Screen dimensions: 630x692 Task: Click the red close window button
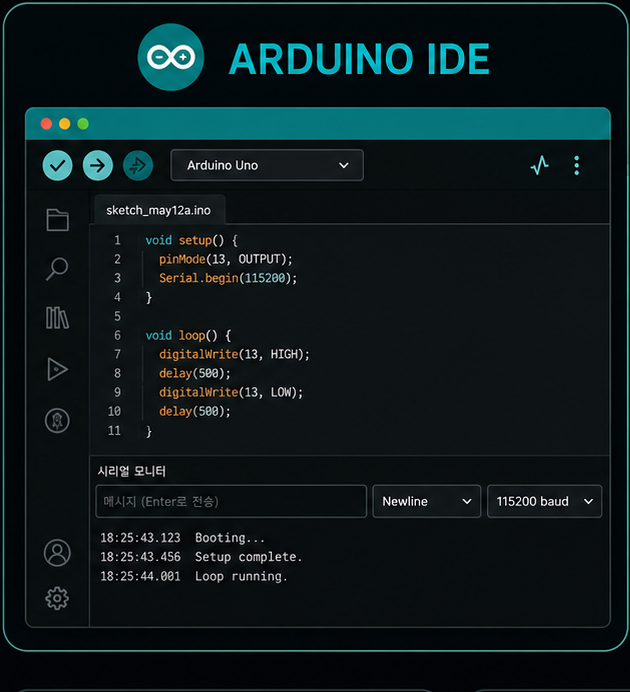[x=46, y=124]
